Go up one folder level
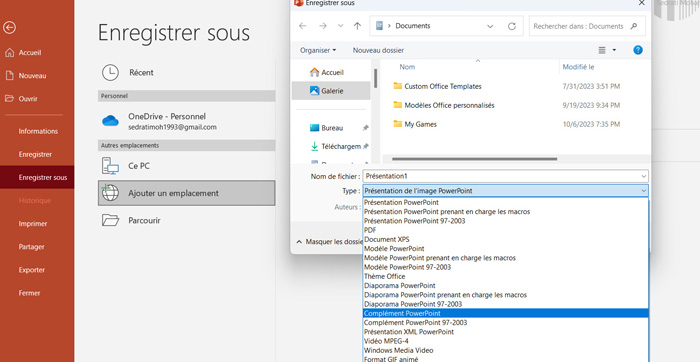This screenshot has width=700, height=362. click(x=357, y=26)
